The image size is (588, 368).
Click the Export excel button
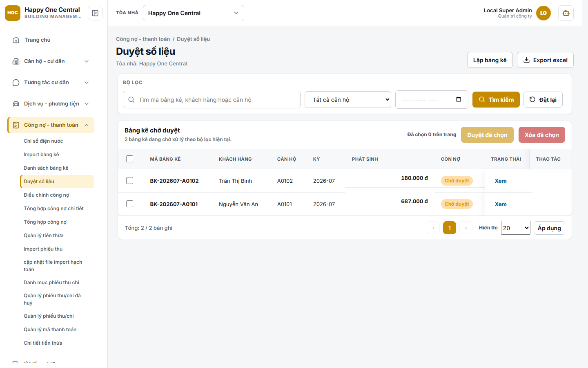click(x=545, y=60)
